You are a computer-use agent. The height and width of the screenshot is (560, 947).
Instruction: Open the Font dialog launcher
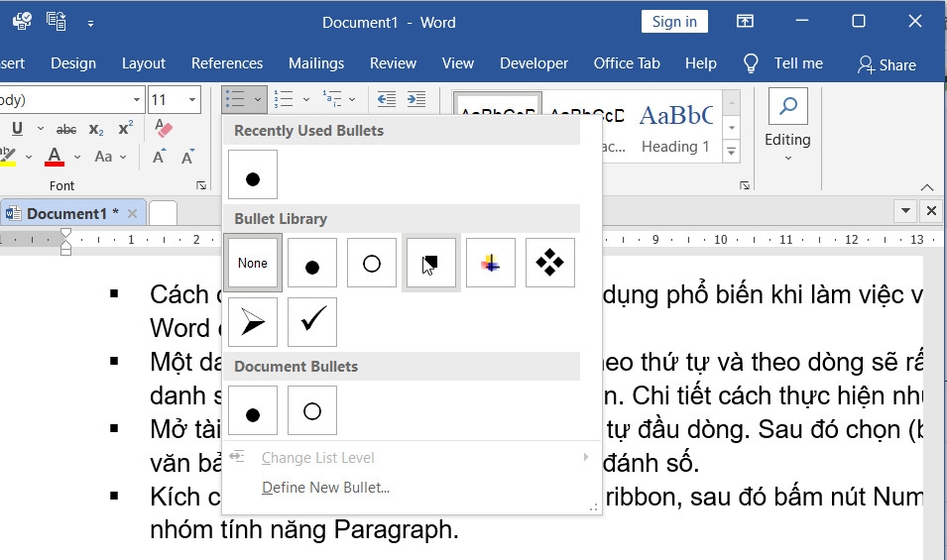tap(201, 186)
